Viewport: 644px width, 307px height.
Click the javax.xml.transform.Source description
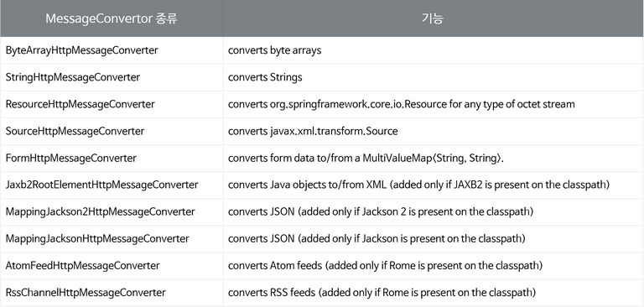click(x=313, y=132)
